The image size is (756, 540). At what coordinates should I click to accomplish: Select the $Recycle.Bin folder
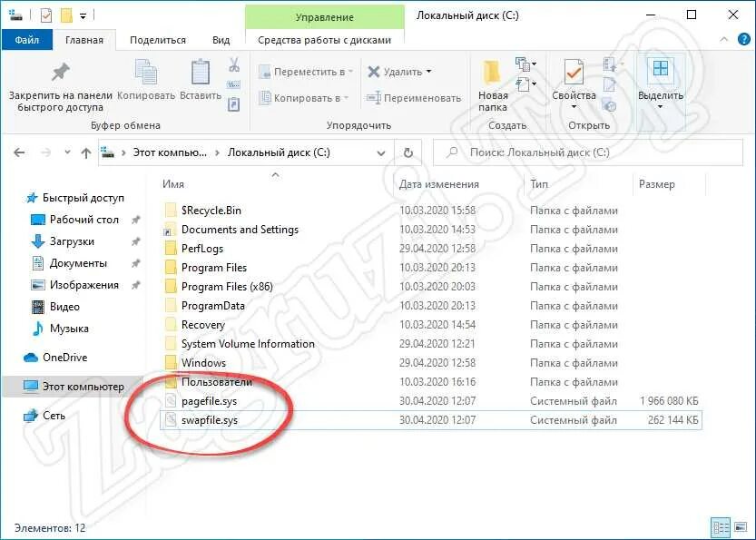pyautogui.click(x=211, y=211)
